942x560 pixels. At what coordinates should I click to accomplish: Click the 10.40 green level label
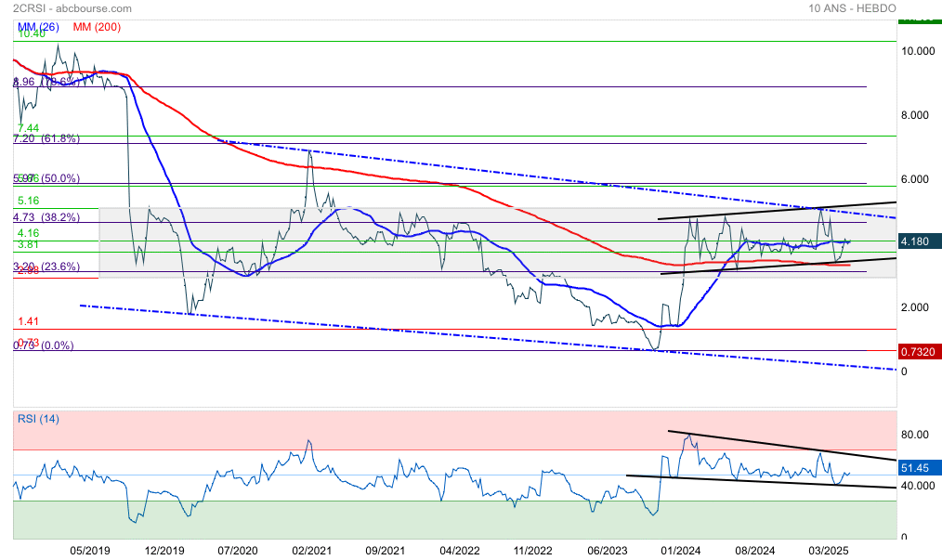(32, 33)
